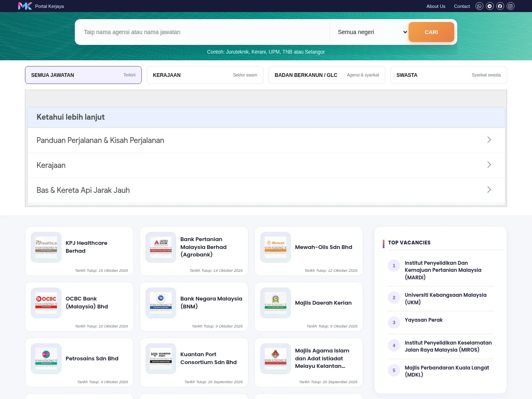This screenshot has height=399, width=532.
Task: Click the orange CARI search button
Action: 431,32
